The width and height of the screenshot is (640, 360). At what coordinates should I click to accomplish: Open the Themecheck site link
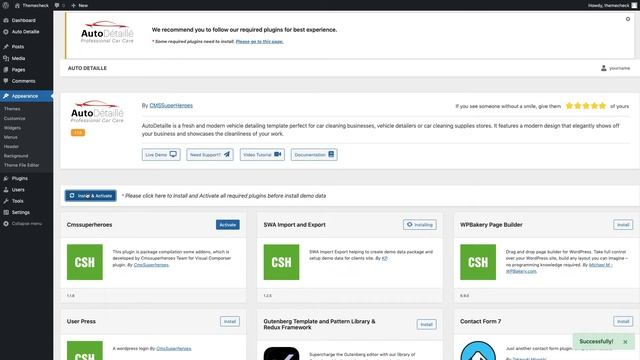pos(32,5)
